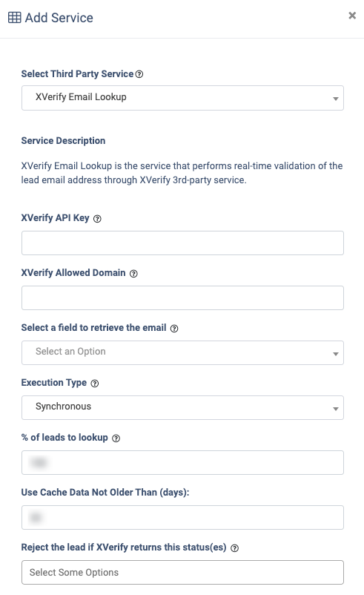Click help icon next to Select Third Party Service
The image size is (364, 595).
[x=139, y=74]
